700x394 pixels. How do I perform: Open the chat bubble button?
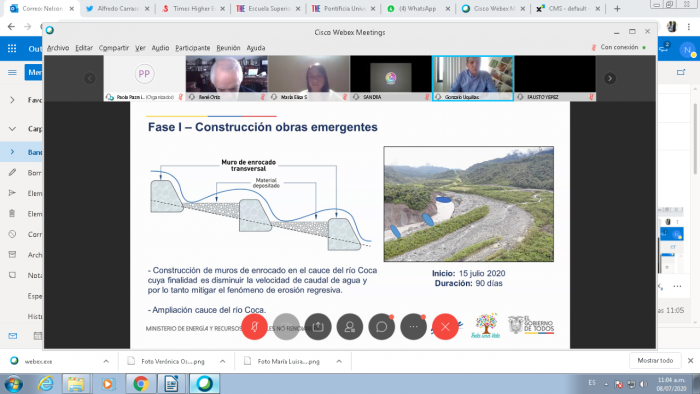tap(382, 327)
